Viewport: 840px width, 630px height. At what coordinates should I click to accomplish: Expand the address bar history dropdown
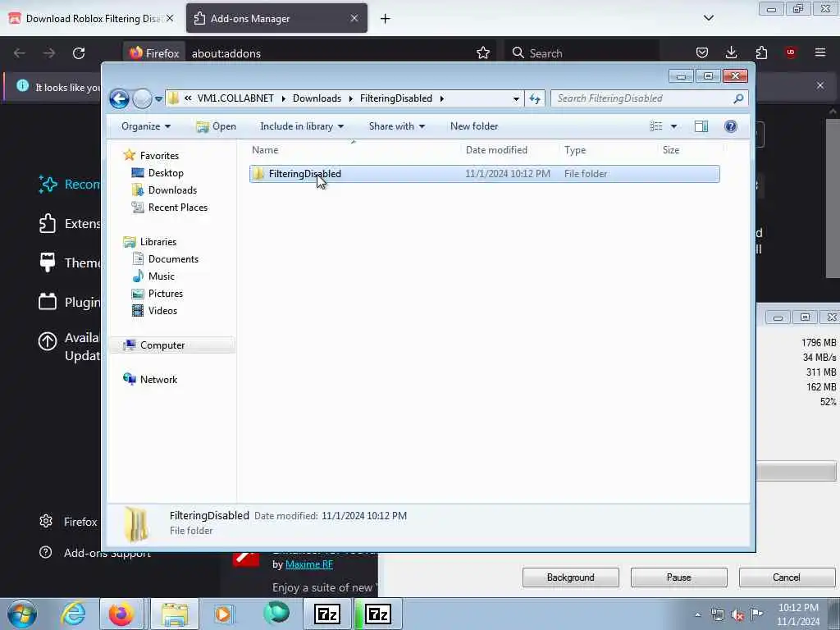click(516, 98)
